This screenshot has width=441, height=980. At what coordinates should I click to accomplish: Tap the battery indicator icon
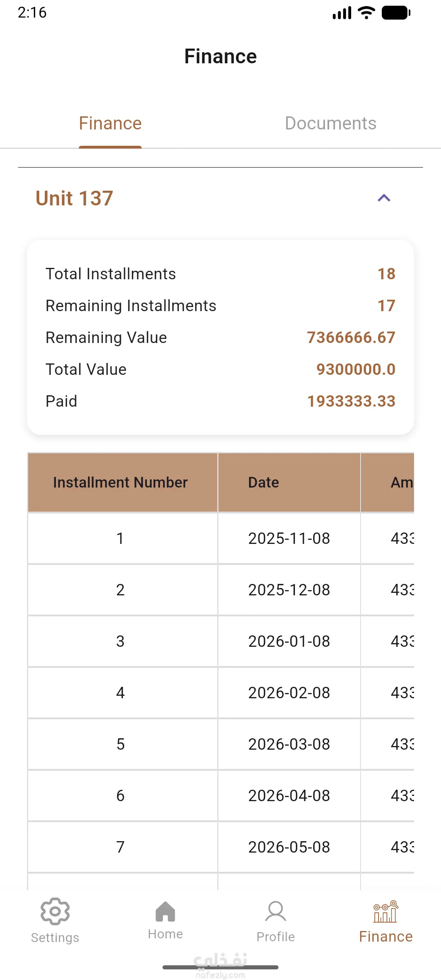tap(396, 13)
